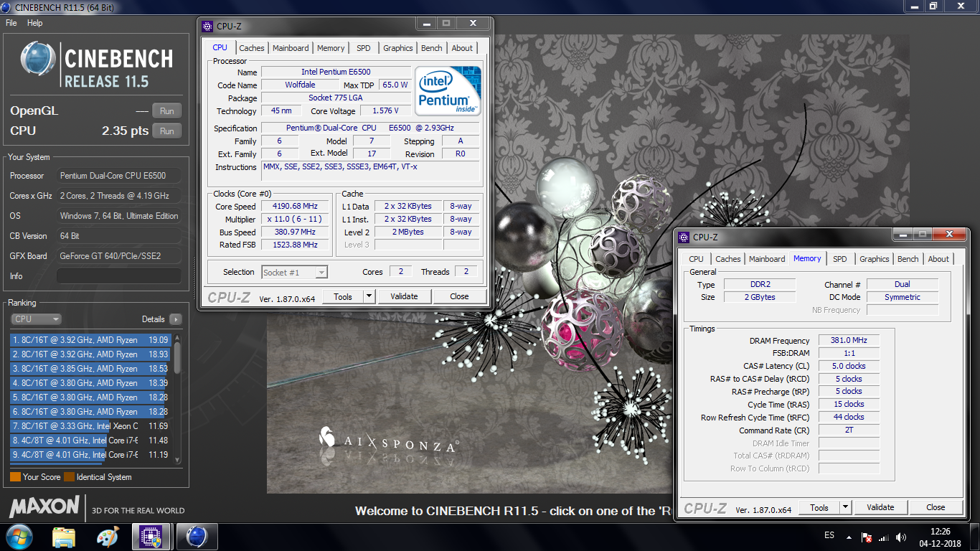Open Windows Explorer from taskbar
Image resolution: width=980 pixels, height=551 pixels.
64,537
